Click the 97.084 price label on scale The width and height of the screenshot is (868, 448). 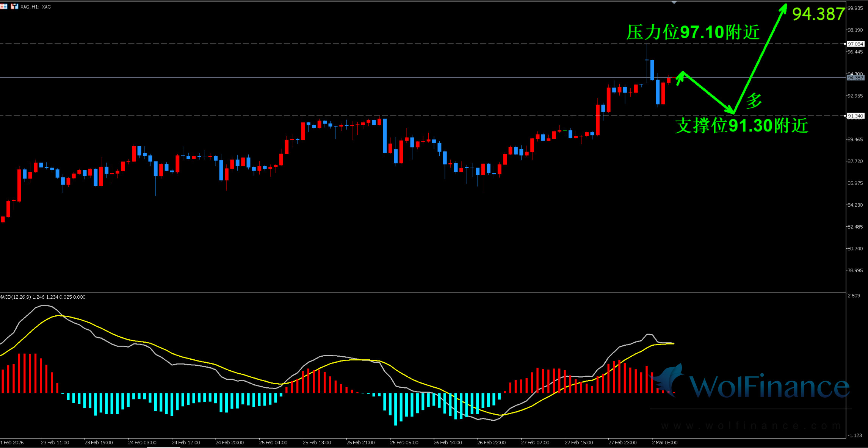point(855,44)
